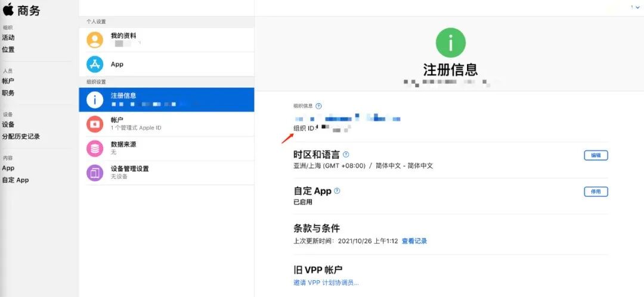Open the red 帐户 icon

tap(95, 124)
